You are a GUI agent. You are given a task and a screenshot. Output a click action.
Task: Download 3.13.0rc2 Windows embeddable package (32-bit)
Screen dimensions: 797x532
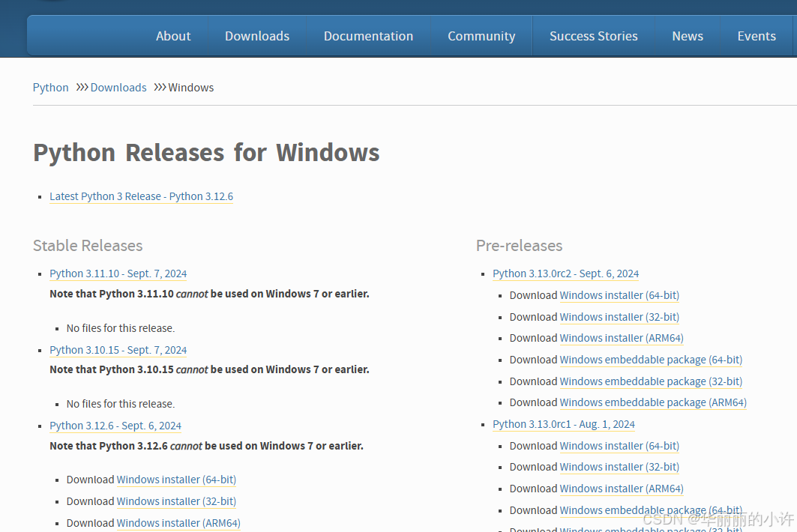tap(651, 381)
